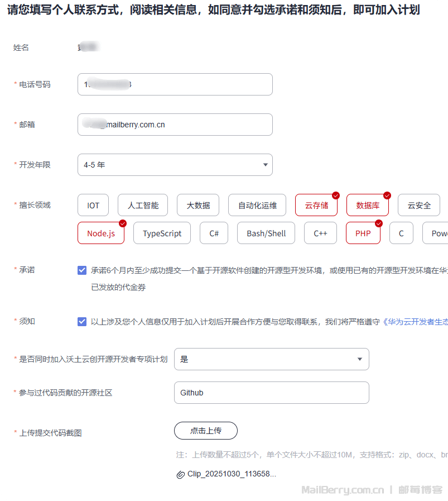Select the IOT skill tag
The height and width of the screenshot is (501, 448).
pyautogui.click(x=93, y=205)
